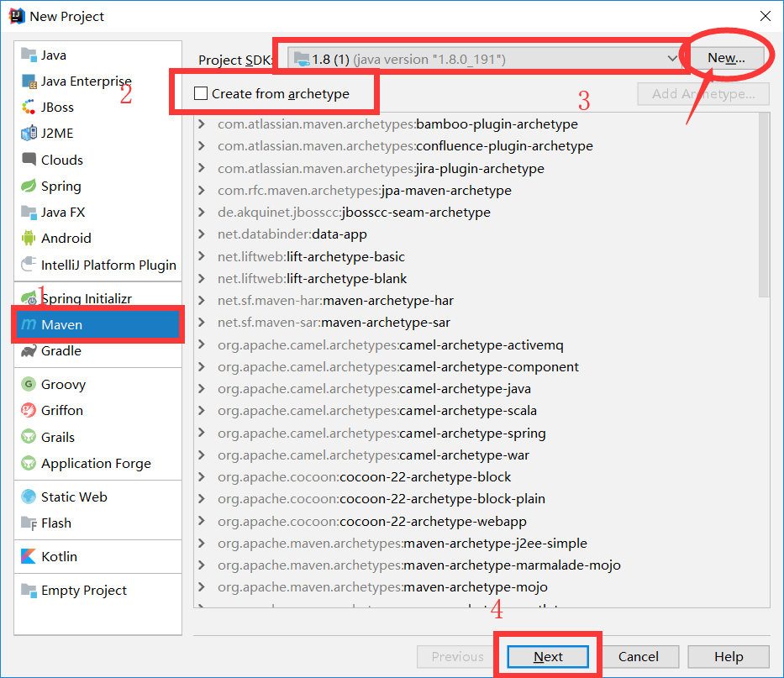
Task: Click the Griffon icon
Action: pyautogui.click(x=29, y=411)
